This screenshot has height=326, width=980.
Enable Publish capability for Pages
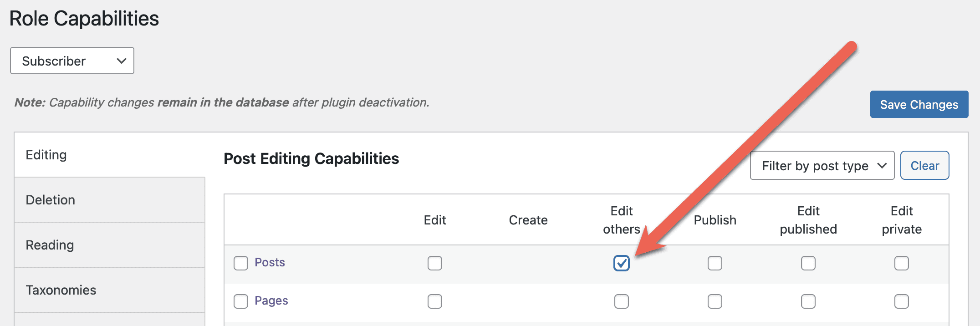[x=715, y=301]
